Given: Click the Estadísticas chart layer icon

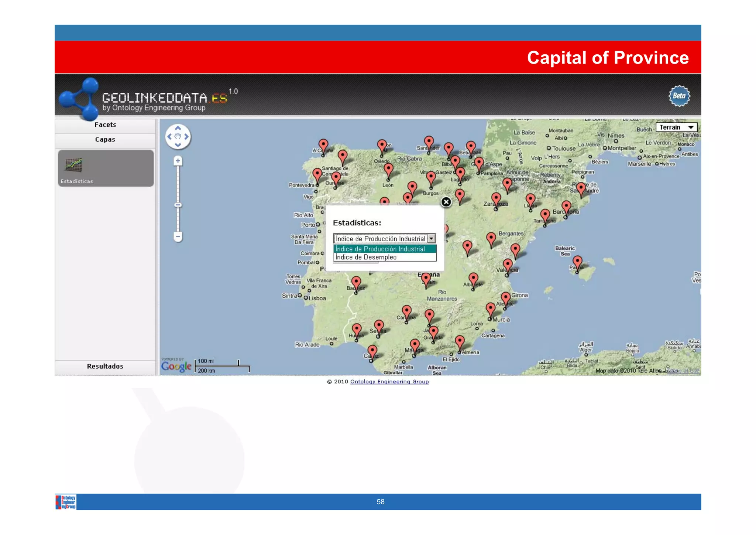Looking at the screenshot, I should pyautogui.click(x=73, y=165).
